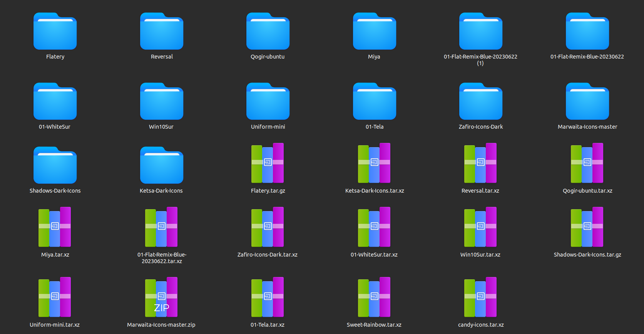Click the file name label '01-Tela.tar.xz'
The height and width of the screenshot is (334, 644).
tap(268, 325)
